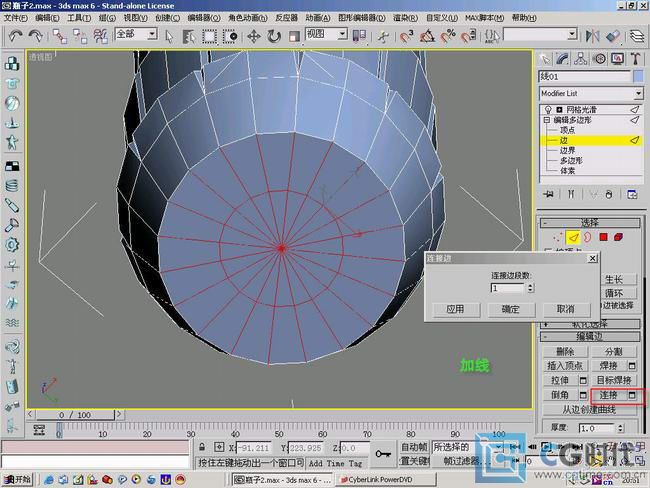
Task: Toggle Show End Result in modifier stack
Action: click(x=571, y=194)
